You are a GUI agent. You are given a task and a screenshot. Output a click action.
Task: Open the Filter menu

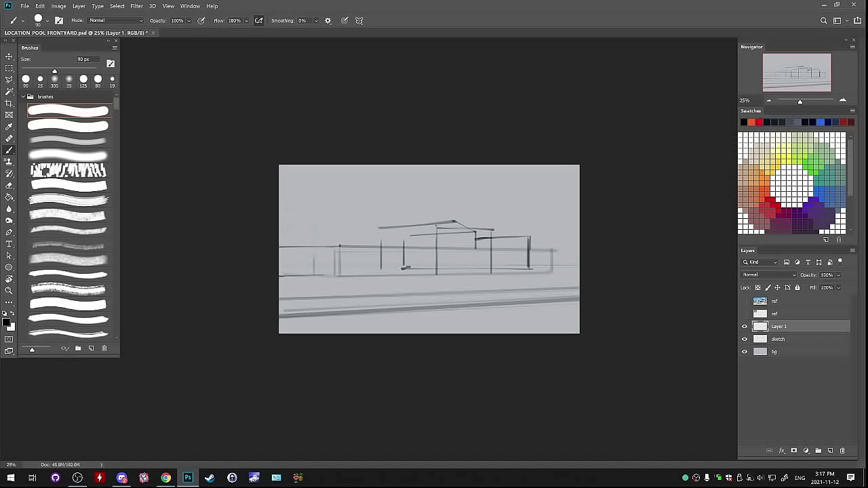click(x=136, y=6)
